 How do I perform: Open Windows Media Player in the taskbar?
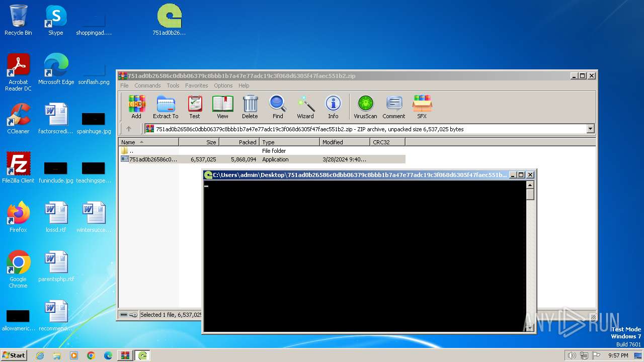coord(74,355)
